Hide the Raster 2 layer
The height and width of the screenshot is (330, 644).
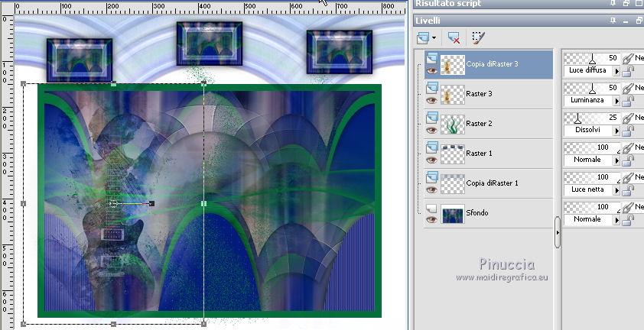(x=431, y=130)
